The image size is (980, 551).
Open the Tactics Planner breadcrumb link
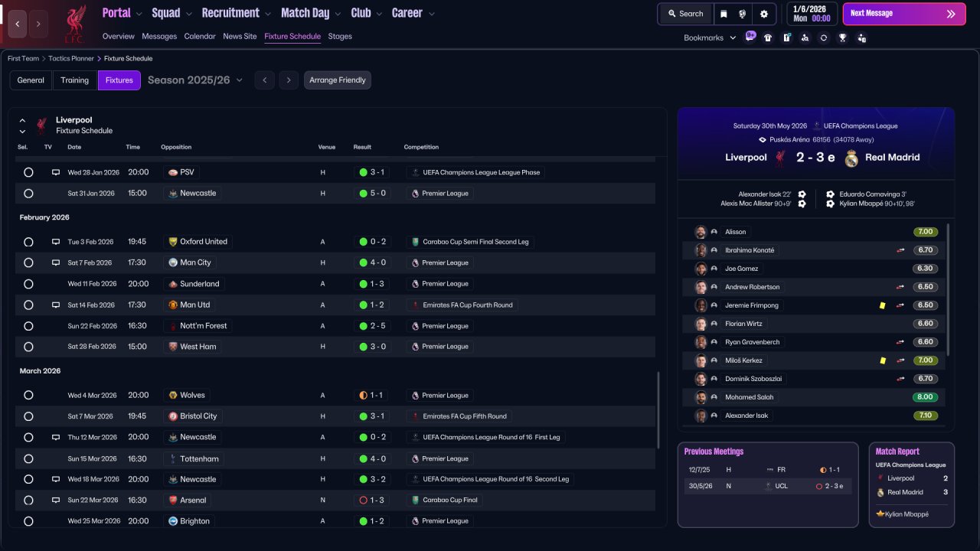click(72, 58)
